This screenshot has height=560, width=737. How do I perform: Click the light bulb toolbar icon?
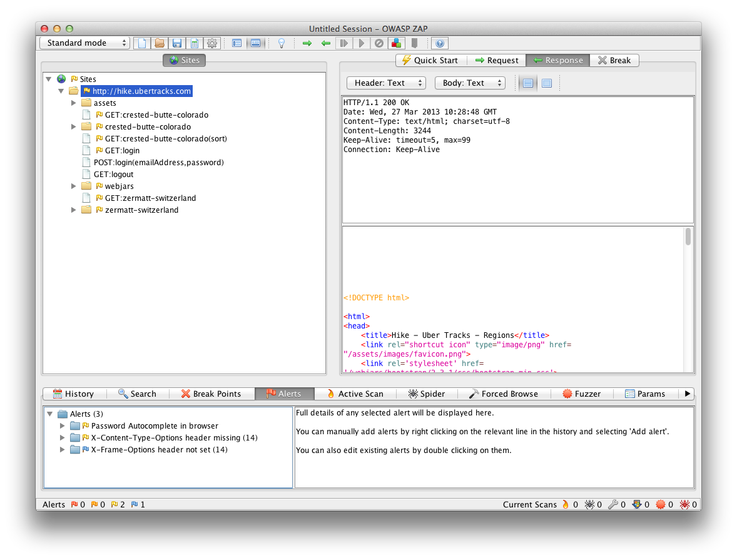282,43
